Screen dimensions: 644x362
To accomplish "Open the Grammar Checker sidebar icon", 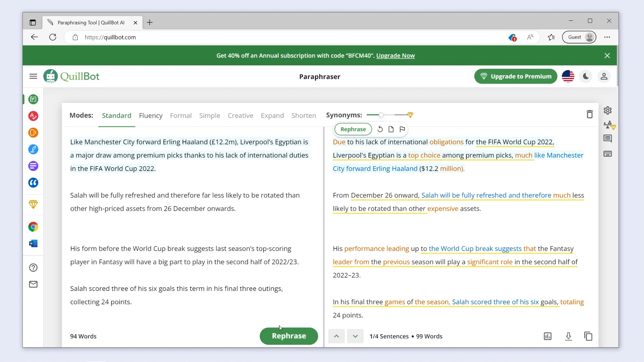I will (x=33, y=116).
